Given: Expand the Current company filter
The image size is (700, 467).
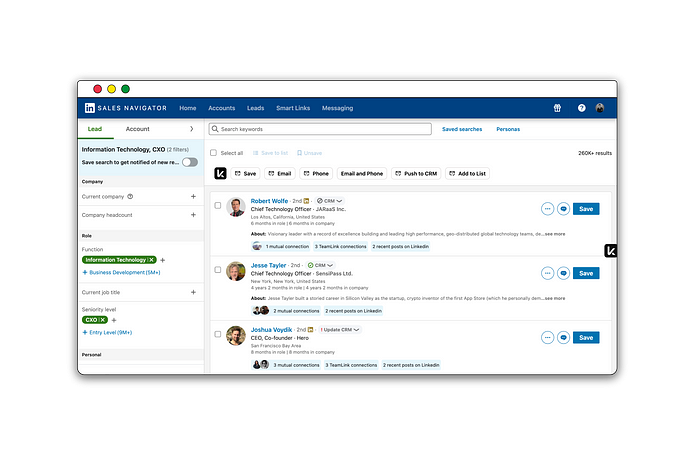Looking at the screenshot, I should point(193,196).
